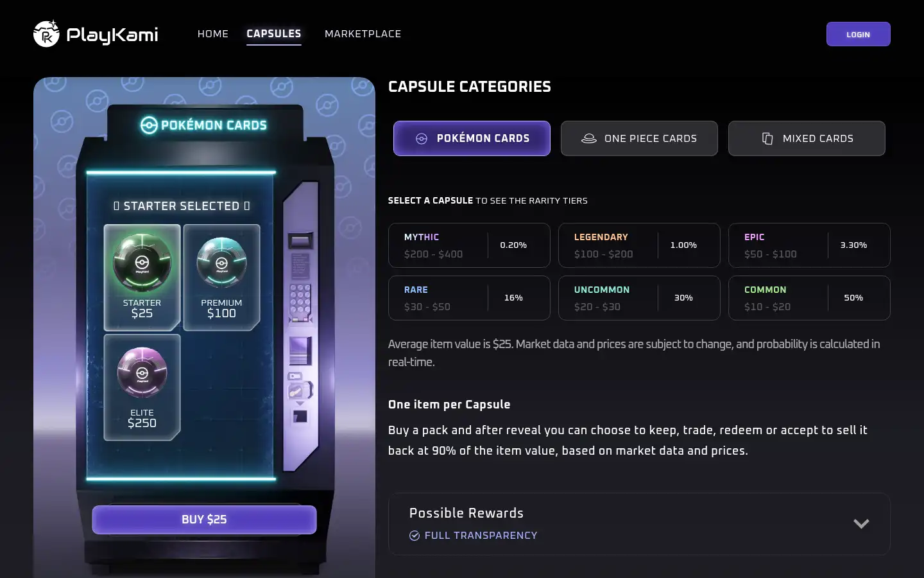Open the Legendary rarity tier card
This screenshot has width=924, height=578.
pos(639,245)
